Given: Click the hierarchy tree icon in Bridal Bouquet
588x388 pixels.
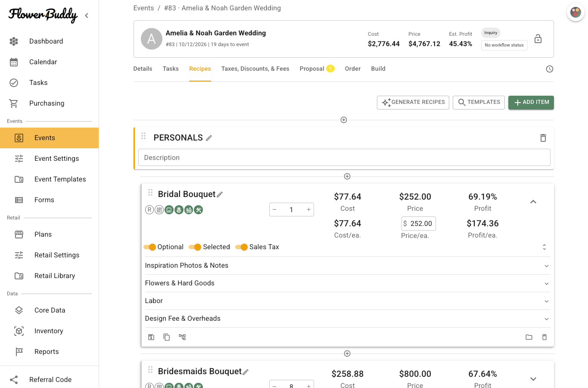Looking at the screenshot, I should (x=182, y=337).
